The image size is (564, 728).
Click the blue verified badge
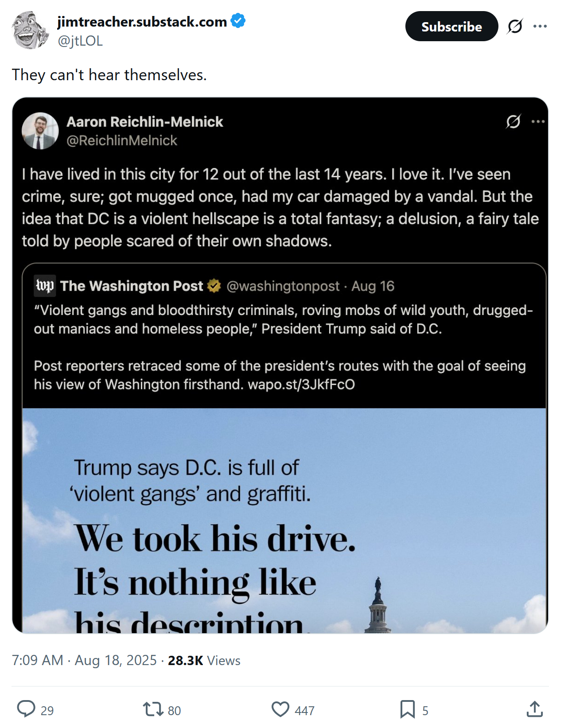click(x=238, y=21)
